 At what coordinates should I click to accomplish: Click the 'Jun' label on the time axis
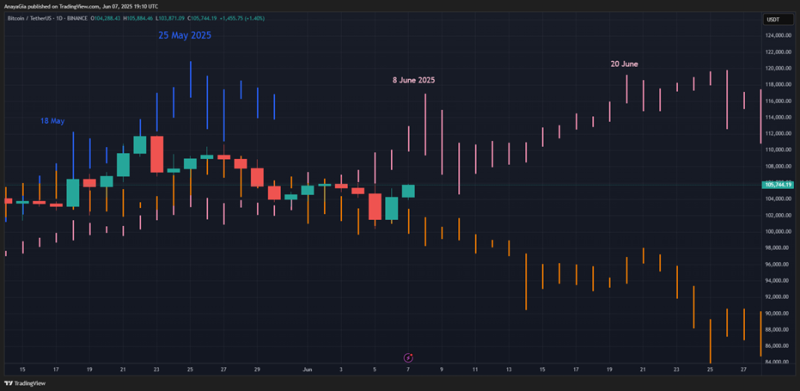point(307,369)
